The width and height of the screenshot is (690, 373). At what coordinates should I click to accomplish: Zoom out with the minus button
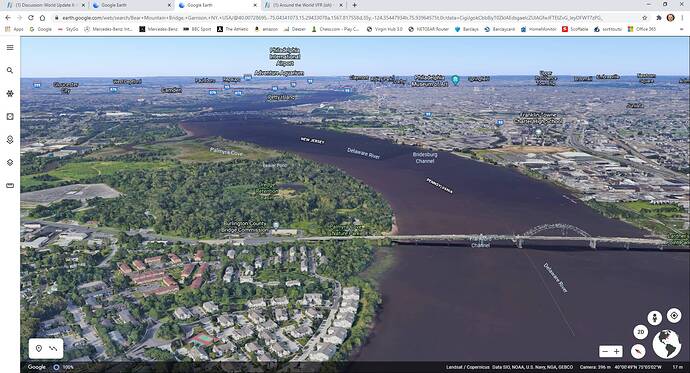(605, 351)
